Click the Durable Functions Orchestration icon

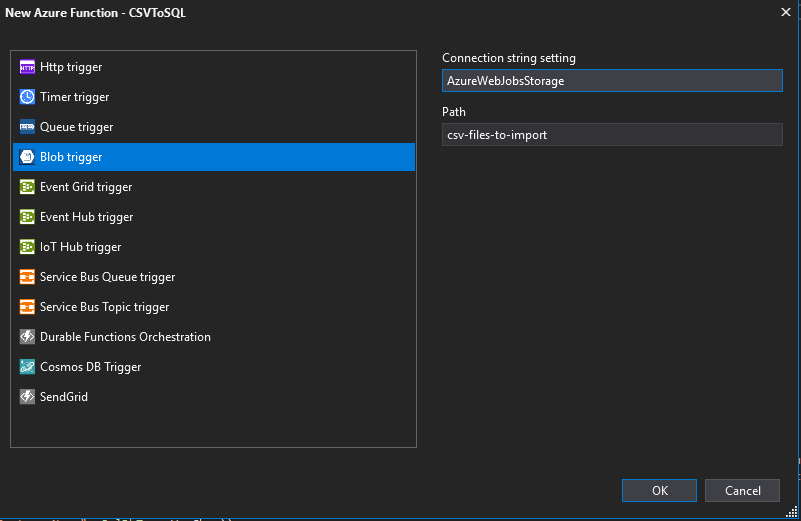click(28, 337)
